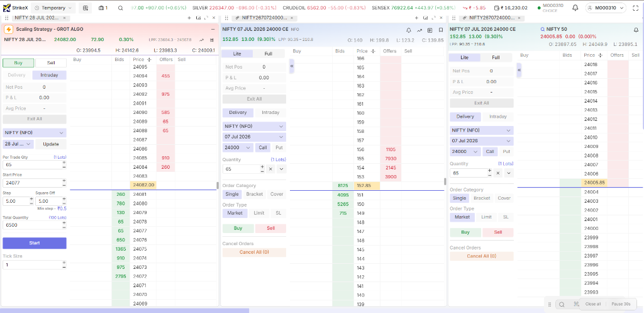Click the wallet balance icon ₹ 16,230.02

coord(497,8)
